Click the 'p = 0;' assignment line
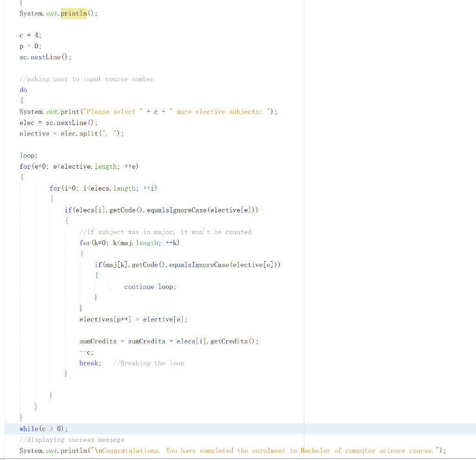 [30, 46]
